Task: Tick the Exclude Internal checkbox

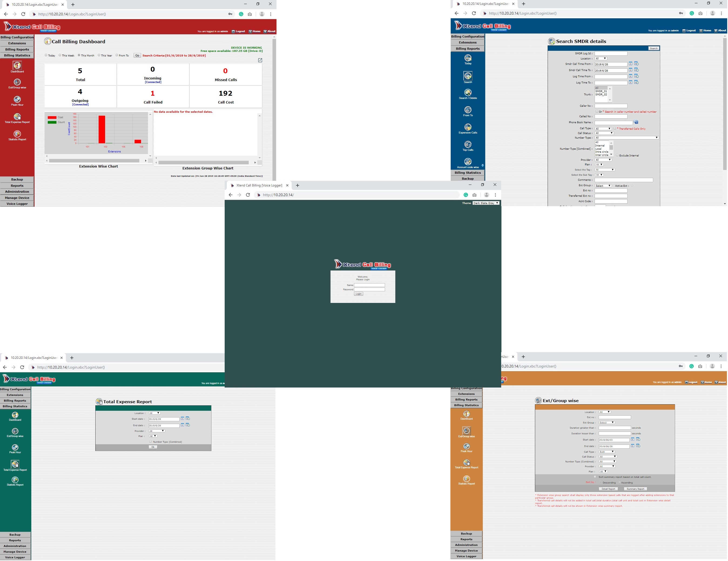Action: (617, 155)
